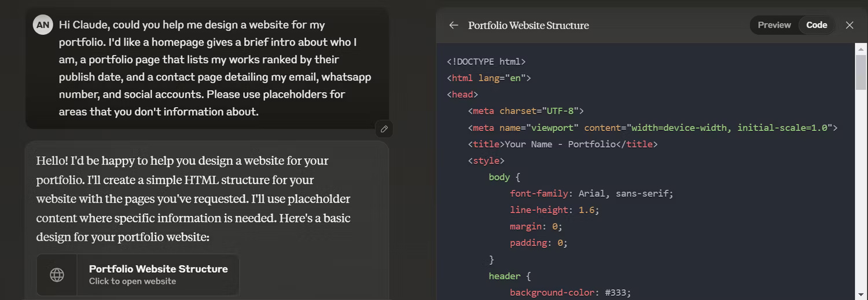Click the back arrow beside Portfolio Website Structure
868x300 pixels.
click(x=454, y=25)
